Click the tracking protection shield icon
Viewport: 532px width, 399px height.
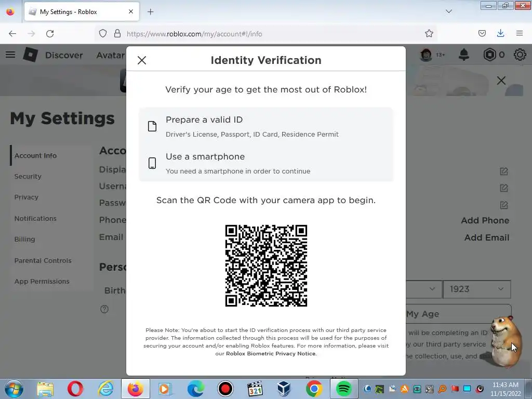(x=103, y=34)
